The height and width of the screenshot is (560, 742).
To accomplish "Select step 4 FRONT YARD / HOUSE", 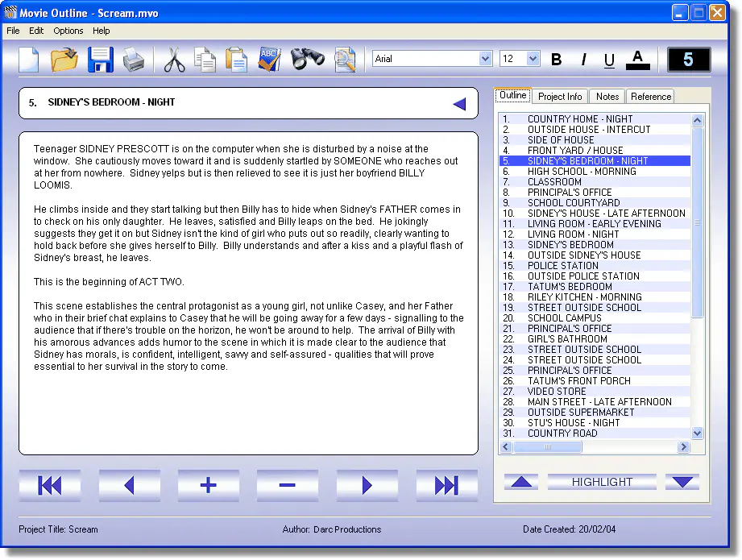I will [595, 151].
